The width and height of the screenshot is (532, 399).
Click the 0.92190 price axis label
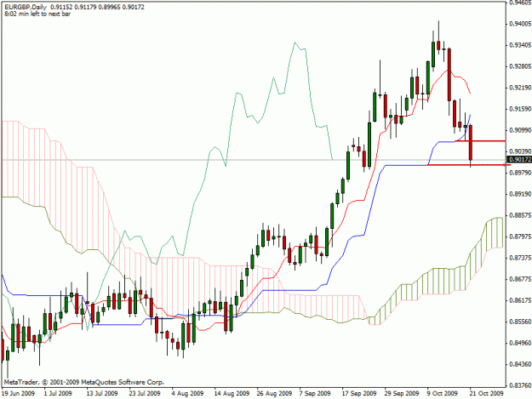coord(520,88)
